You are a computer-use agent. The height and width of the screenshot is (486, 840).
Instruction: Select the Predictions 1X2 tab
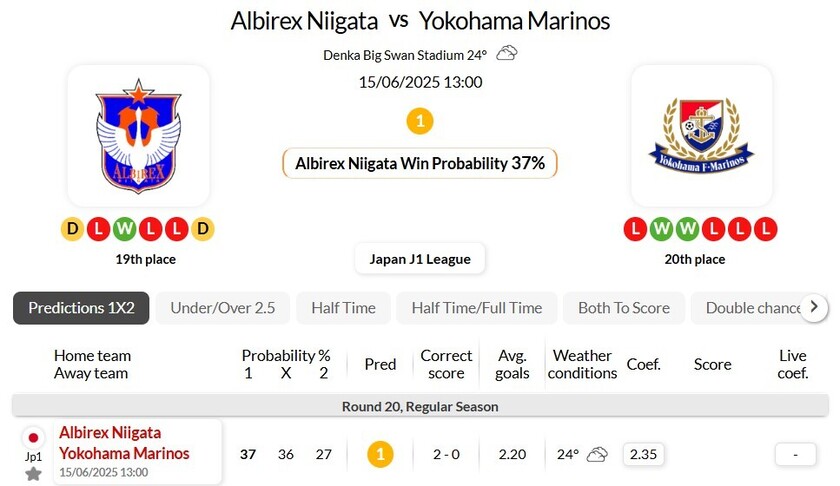(x=81, y=308)
